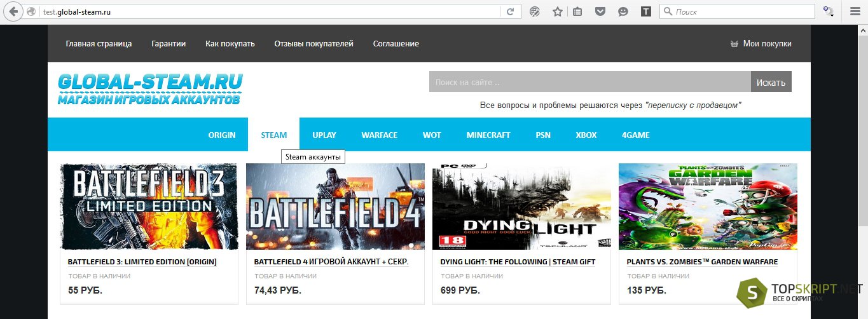Open Plants vs. Zombies Garden Warfare cover
This screenshot has width=868, height=319.
[708, 207]
